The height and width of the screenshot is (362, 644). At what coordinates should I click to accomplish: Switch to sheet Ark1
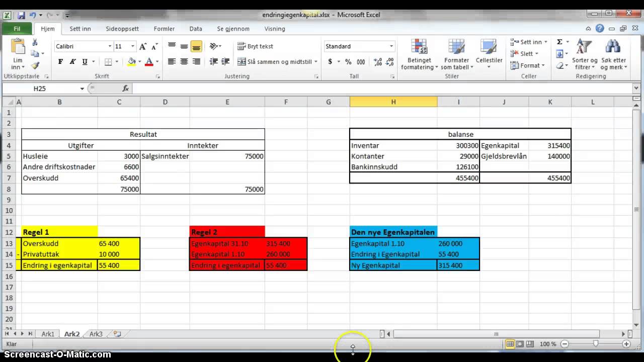(48, 334)
